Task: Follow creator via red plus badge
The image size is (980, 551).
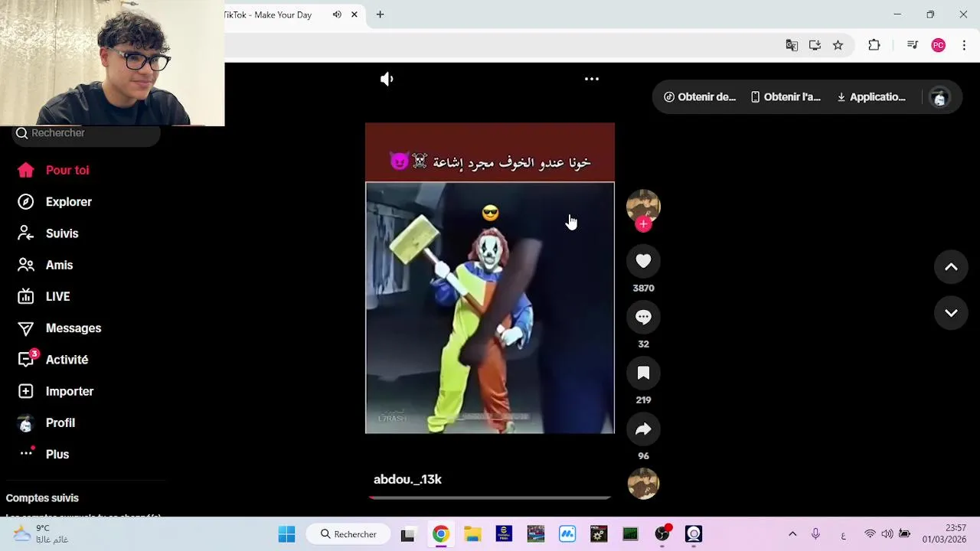Action: tap(643, 224)
